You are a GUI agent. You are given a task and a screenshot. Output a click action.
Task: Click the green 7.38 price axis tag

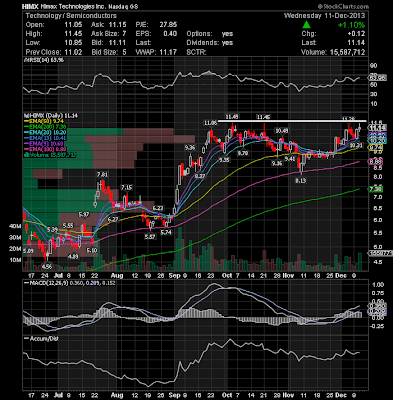[375, 189]
